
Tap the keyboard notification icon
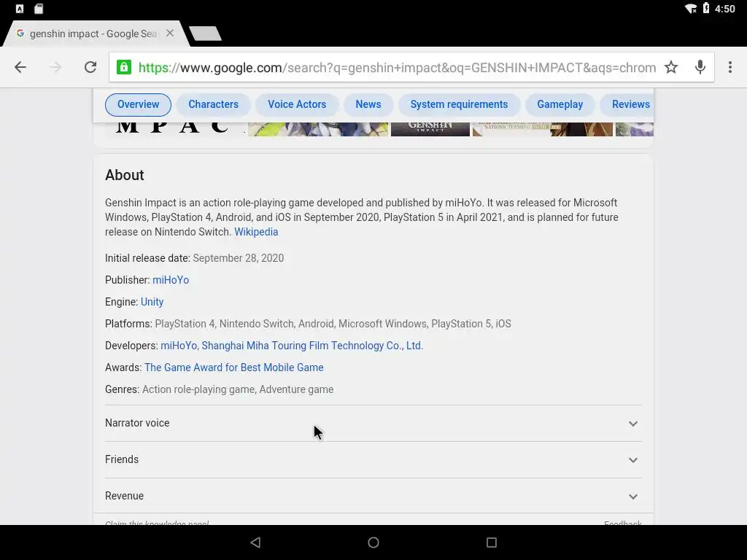click(x=20, y=9)
